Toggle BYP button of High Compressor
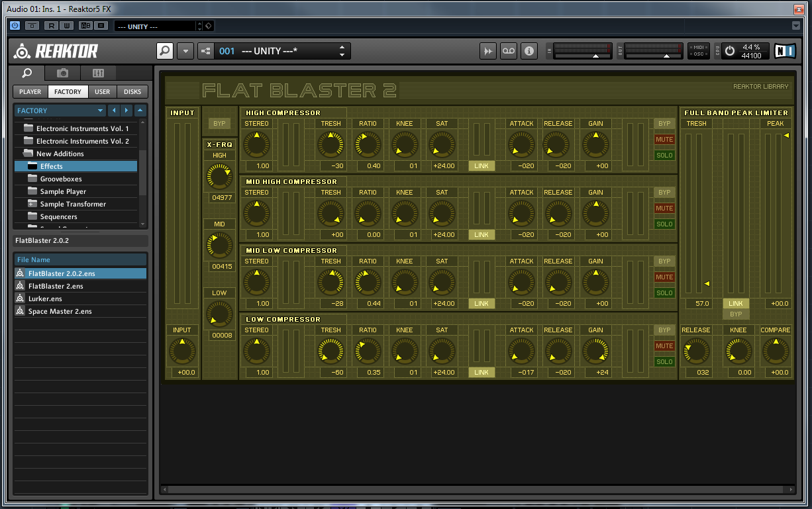The image size is (812, 509). [x=664, y=124]
